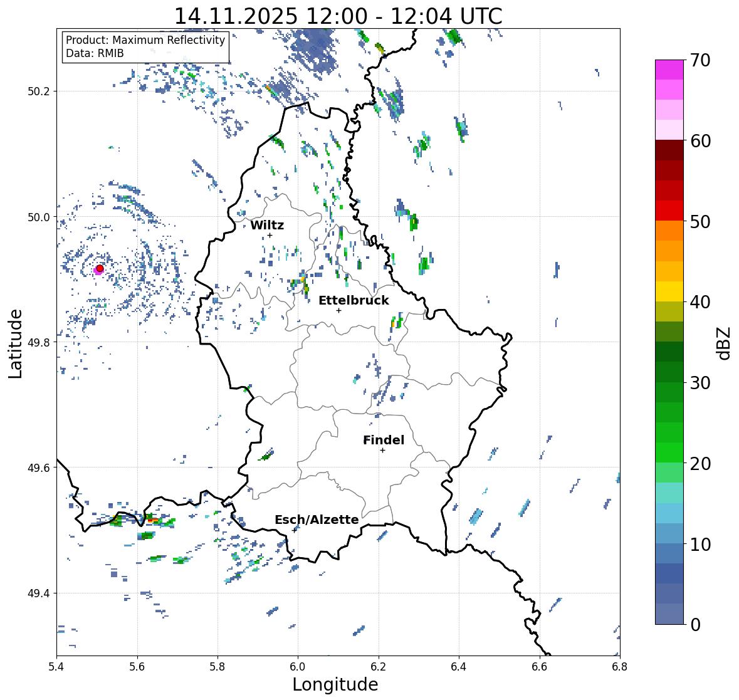Click the yellow colorbar segment above 40
This screenshot has height=700, width=739.
pos(669,291)
